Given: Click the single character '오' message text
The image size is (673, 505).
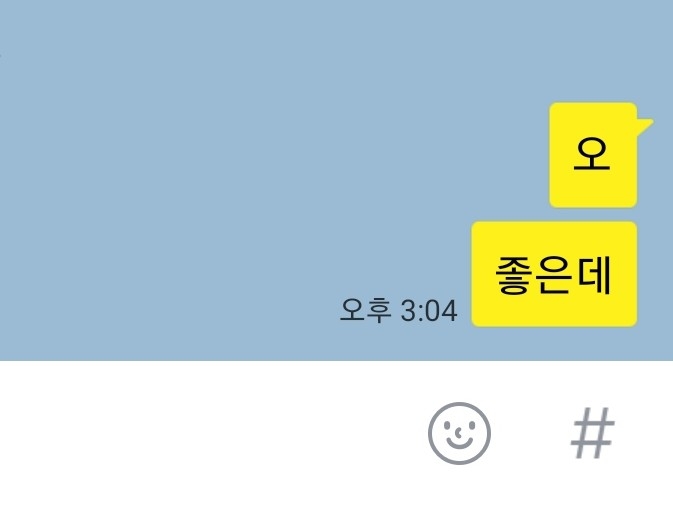Looking at the screenshot, I should click(x=592, y=154).
